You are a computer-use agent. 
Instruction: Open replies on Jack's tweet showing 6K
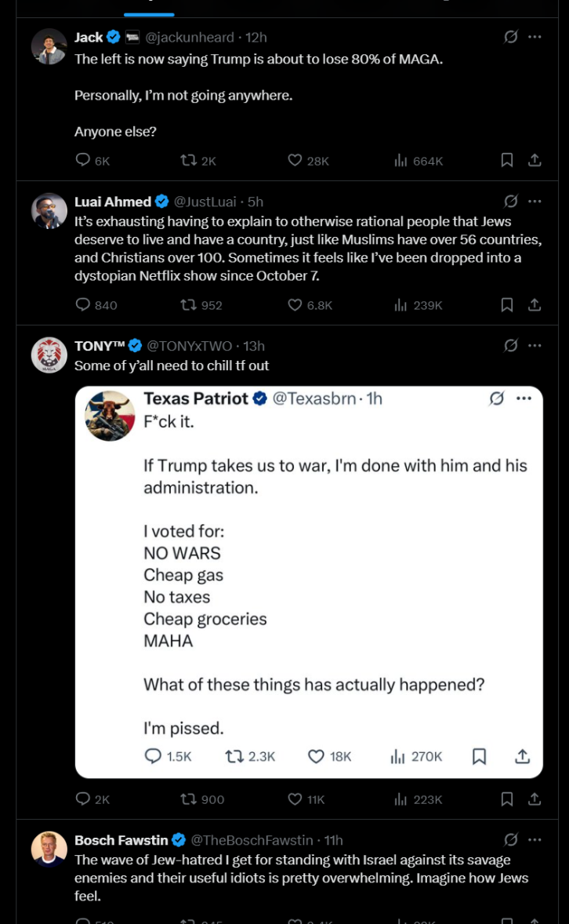point(92,160)
